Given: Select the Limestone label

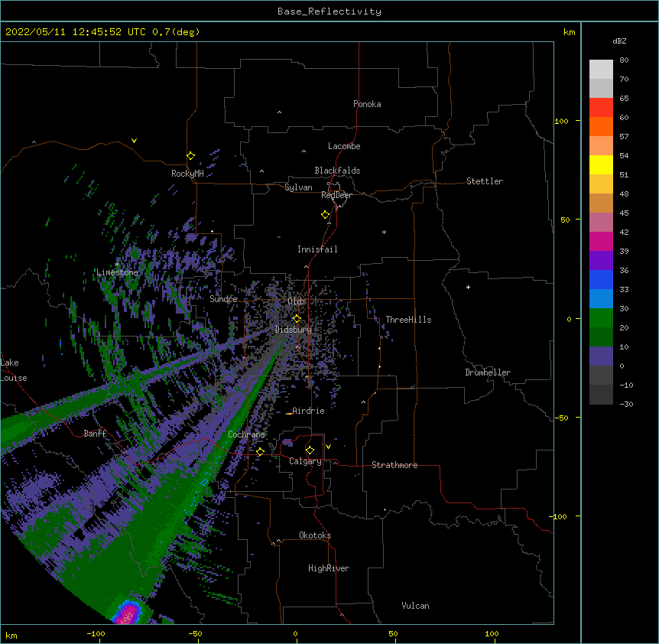Looking at the screenshot, I should 117,272.
